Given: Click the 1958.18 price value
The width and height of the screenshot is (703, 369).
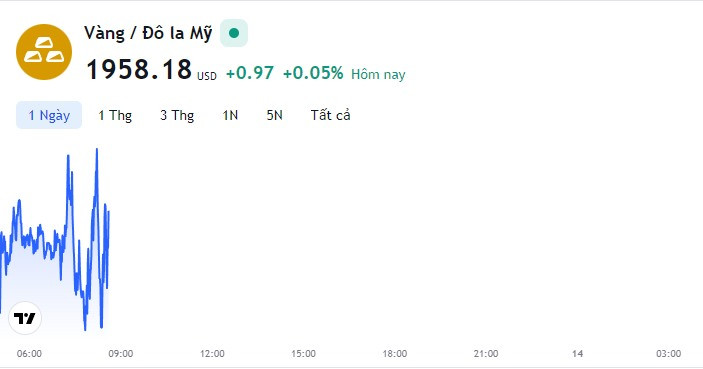Looking at the screenshot, I should pos(139,69).
